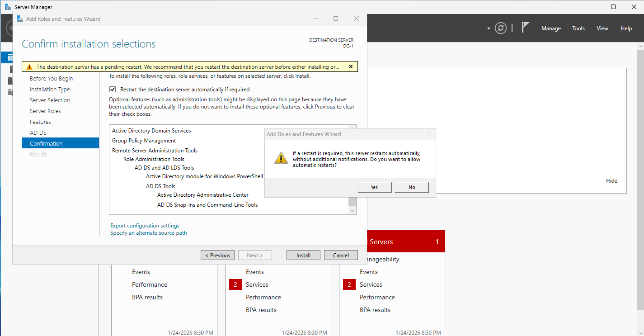
Task: Click red 2 Services badge in the middle tile
Action: point(235,284)
